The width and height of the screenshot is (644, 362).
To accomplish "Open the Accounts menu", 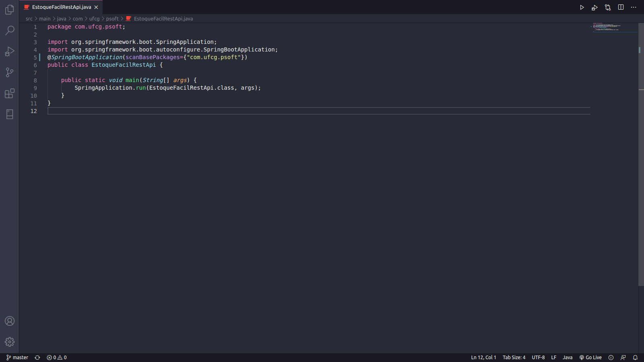I will click(x=10, y=321).
